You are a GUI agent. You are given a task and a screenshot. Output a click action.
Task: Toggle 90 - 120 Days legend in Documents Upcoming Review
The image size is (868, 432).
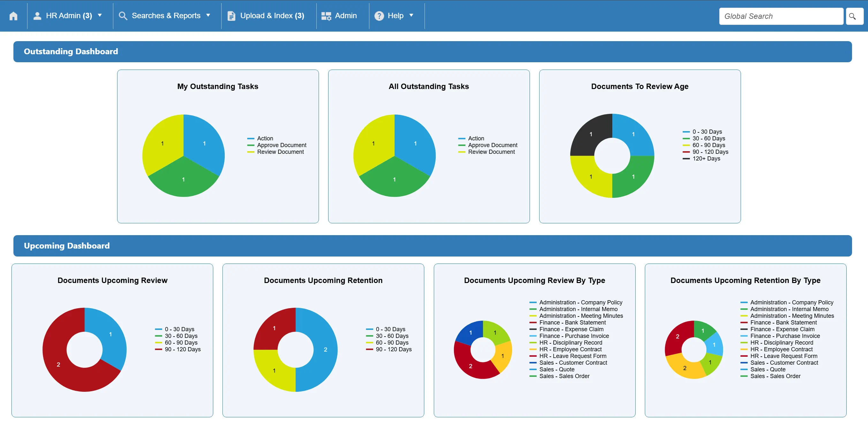point(177,349)
